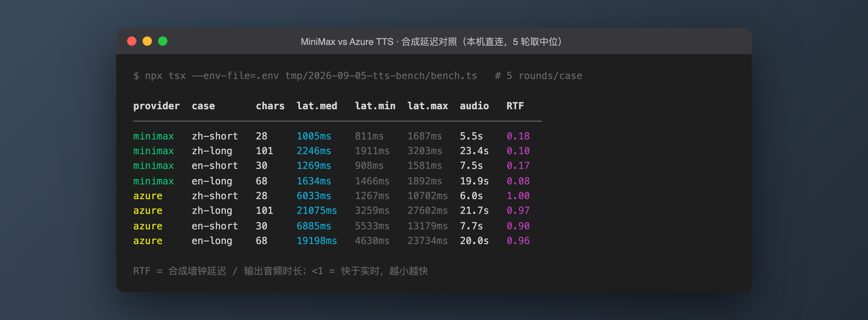Click median latency '1634ms' for minimax en-long
Screen dimensions: 868x320
tap(314, 181)
